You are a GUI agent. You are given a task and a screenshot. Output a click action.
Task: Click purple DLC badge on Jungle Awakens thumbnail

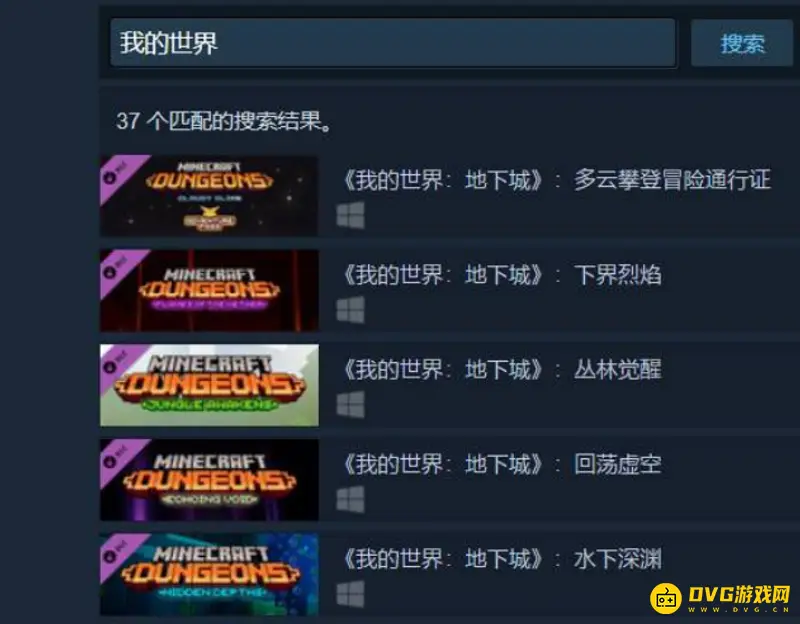117,363
